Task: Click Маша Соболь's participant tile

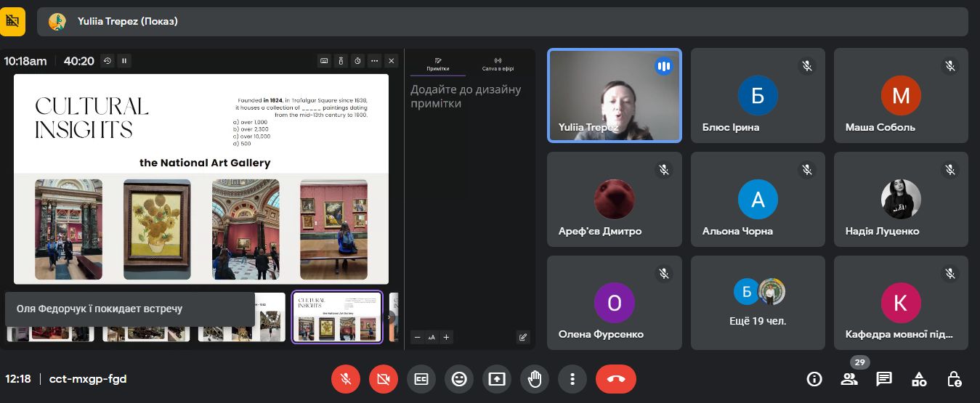Action: [901, 95]
